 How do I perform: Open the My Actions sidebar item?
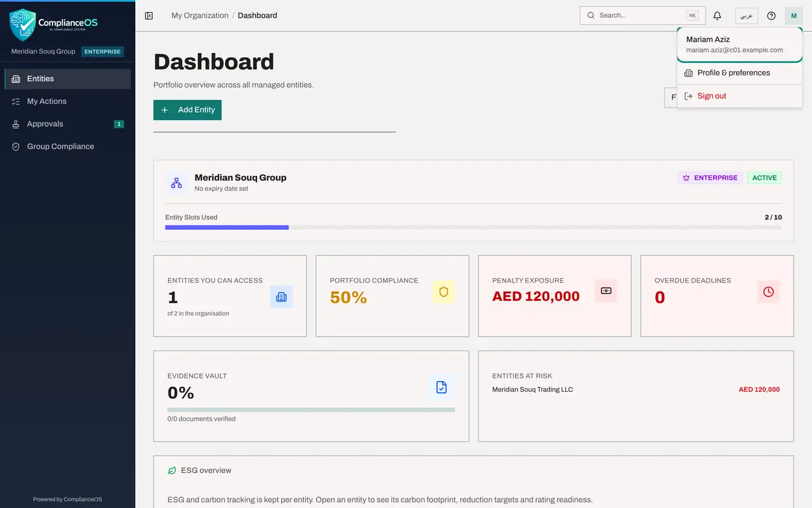click(x=67, y=102)
